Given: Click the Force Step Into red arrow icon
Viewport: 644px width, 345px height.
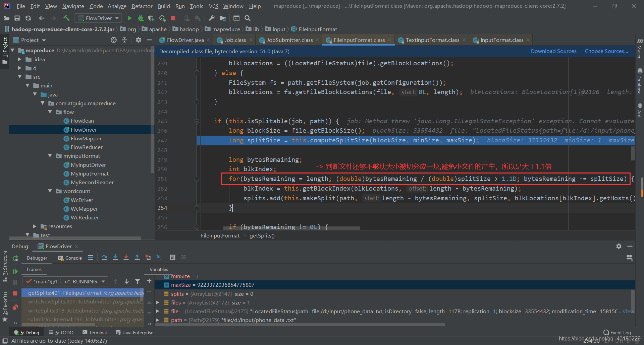Looking at the screenshot, I should (126, 257).
